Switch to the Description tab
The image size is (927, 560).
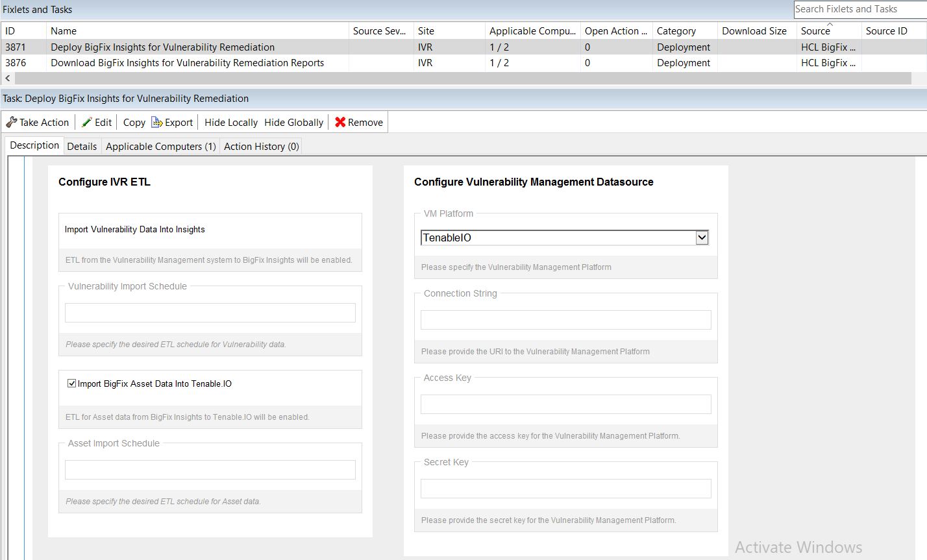(34, 145)
